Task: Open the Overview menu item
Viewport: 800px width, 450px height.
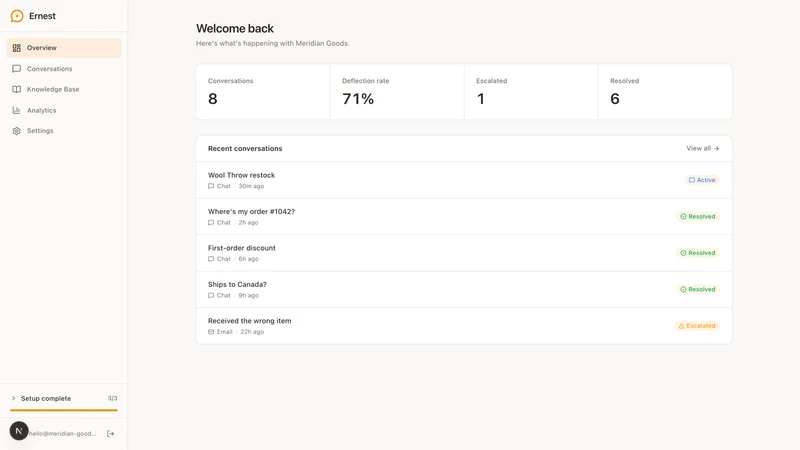Action: click(x=64, y=48)
